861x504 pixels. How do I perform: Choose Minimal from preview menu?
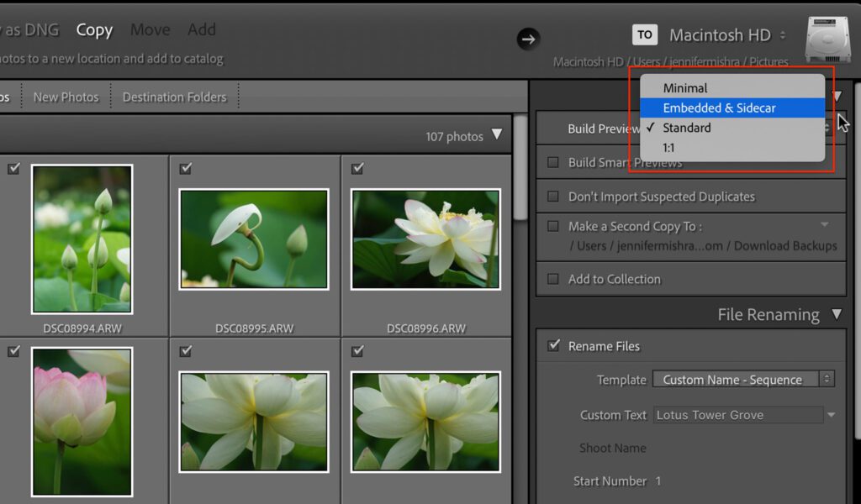[685, 88]
